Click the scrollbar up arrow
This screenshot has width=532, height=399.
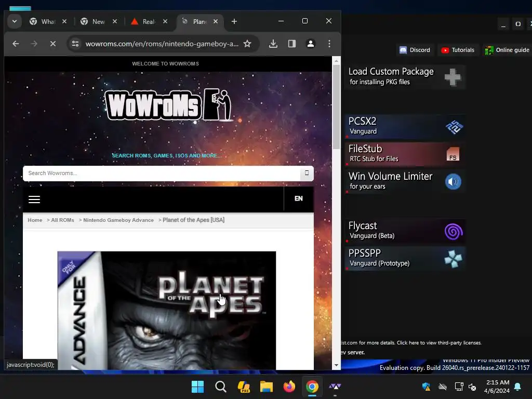coord(336,61)
